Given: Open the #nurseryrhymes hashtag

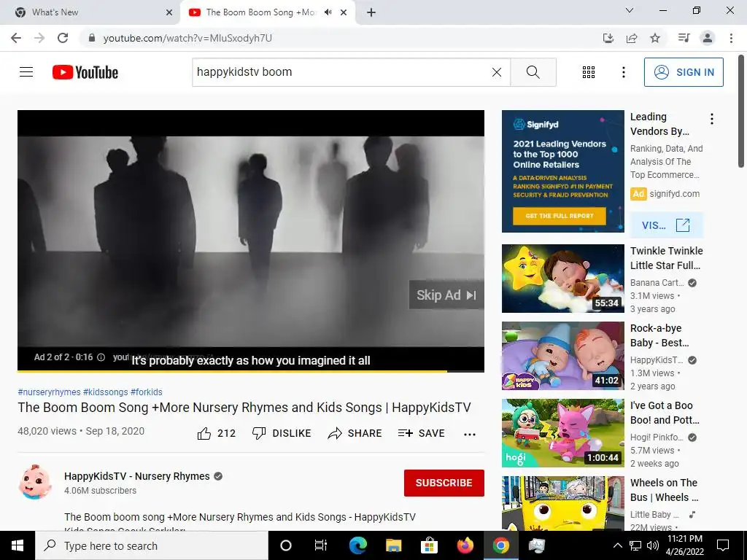Looking at the screenshot, I should [x=49, y=392].
